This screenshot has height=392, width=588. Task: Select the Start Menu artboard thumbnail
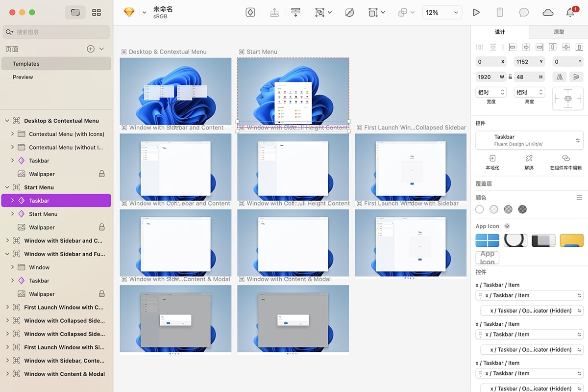pyautogui.click(x=293, y=91)
